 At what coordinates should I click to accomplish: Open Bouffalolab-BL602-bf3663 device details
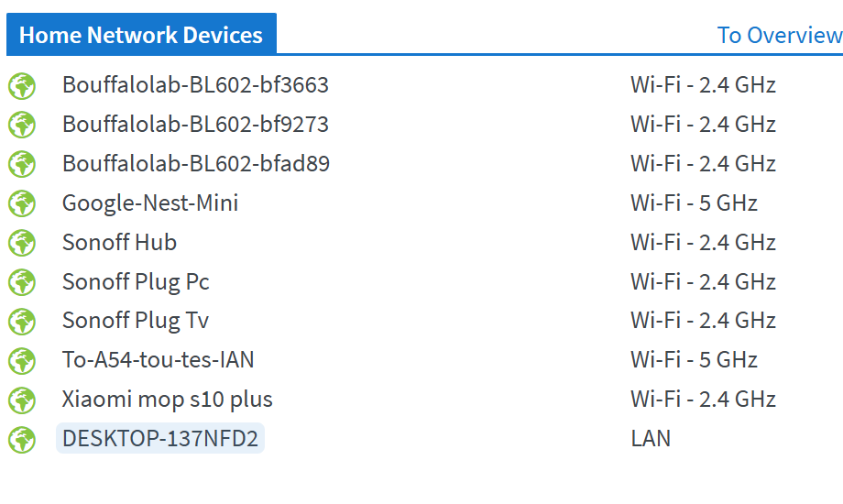pyautogui.click(x=195, y=85)
